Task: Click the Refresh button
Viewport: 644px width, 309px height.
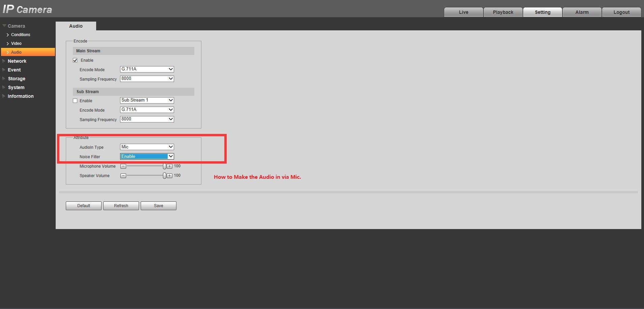Action: point(121,206)
